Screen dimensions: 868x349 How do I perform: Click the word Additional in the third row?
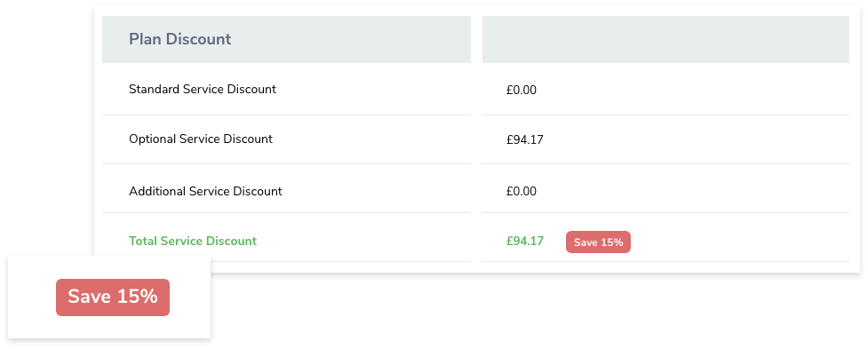tap(157, 191)
